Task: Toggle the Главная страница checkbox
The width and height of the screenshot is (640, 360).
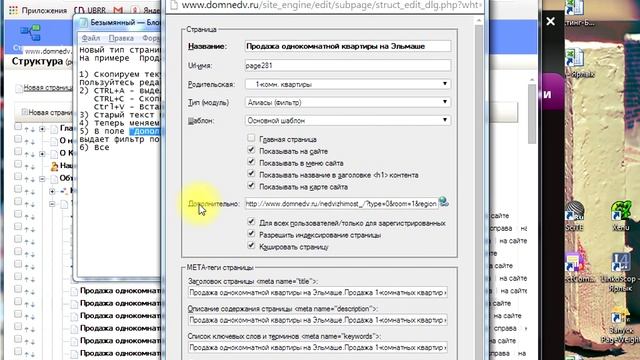Action: pyautogui.click(x=251, y=138)
